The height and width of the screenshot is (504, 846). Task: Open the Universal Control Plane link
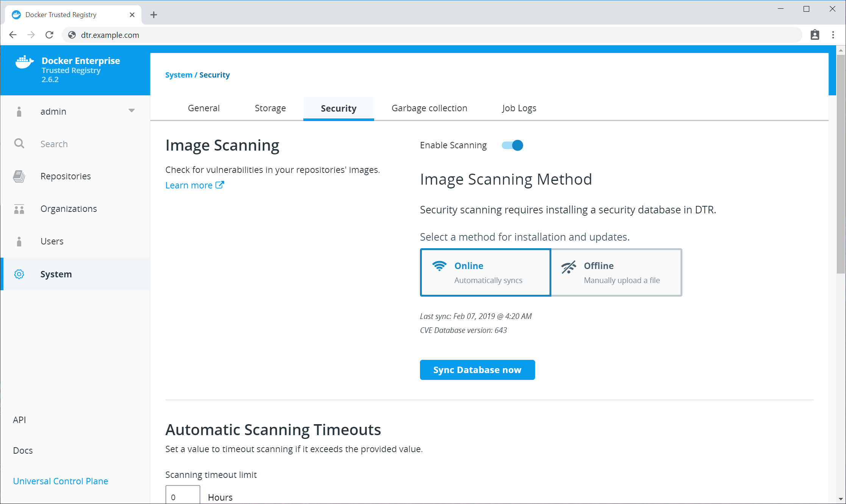(61, 481)
